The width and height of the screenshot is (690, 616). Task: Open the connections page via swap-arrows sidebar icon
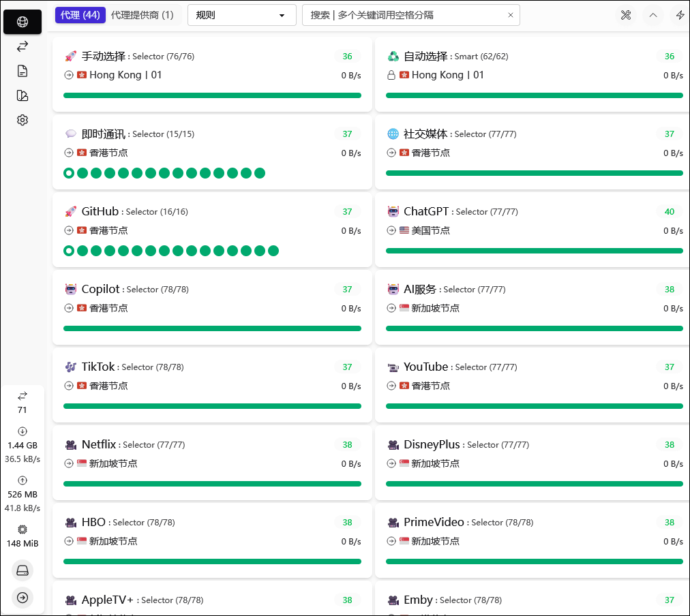(22, 46)
